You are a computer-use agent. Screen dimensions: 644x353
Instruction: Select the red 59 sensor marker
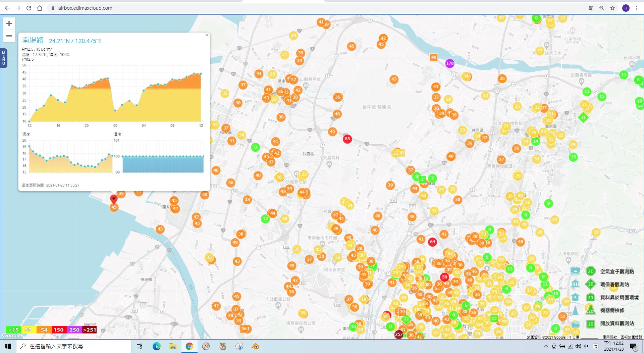pos(445,277)
